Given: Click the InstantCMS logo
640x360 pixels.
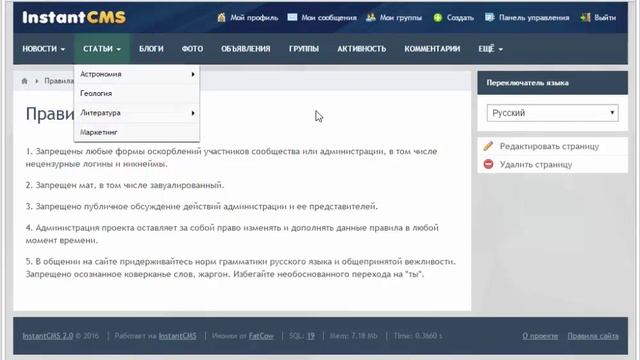Looking at the screenshot, I should (x=74, y=18).
